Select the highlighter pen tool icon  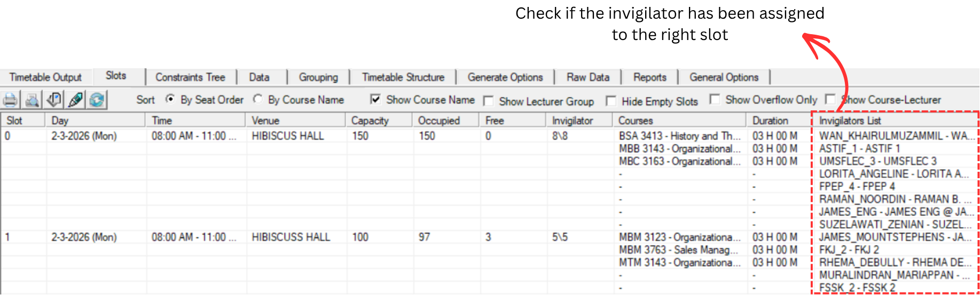click(x=76, y=100)
